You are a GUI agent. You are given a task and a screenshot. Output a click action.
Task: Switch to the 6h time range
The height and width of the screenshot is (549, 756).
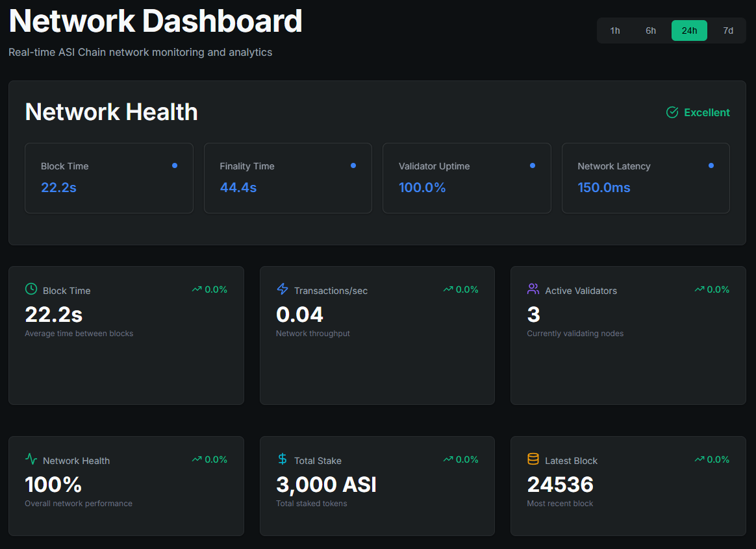click(651, 30)
